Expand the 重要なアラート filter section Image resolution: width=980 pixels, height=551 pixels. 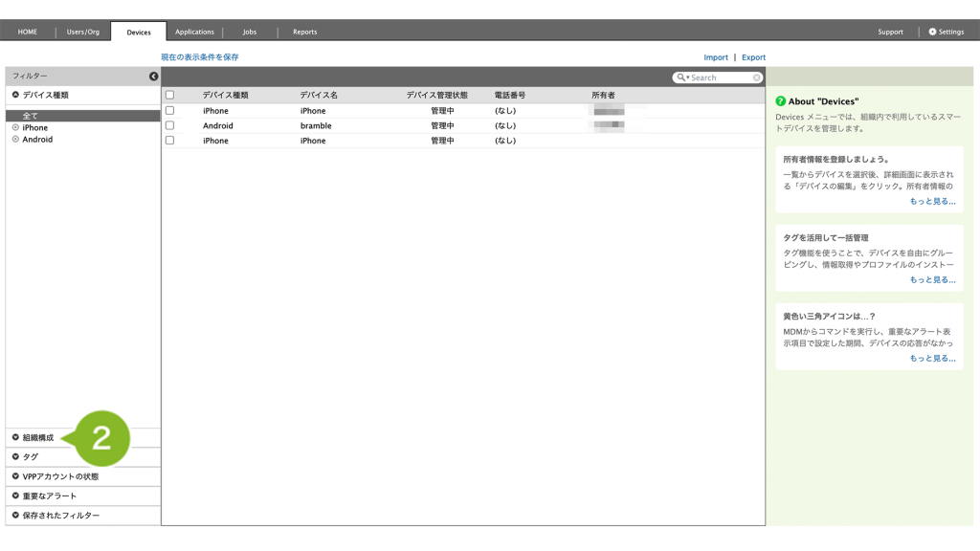(x=15, y=496)
